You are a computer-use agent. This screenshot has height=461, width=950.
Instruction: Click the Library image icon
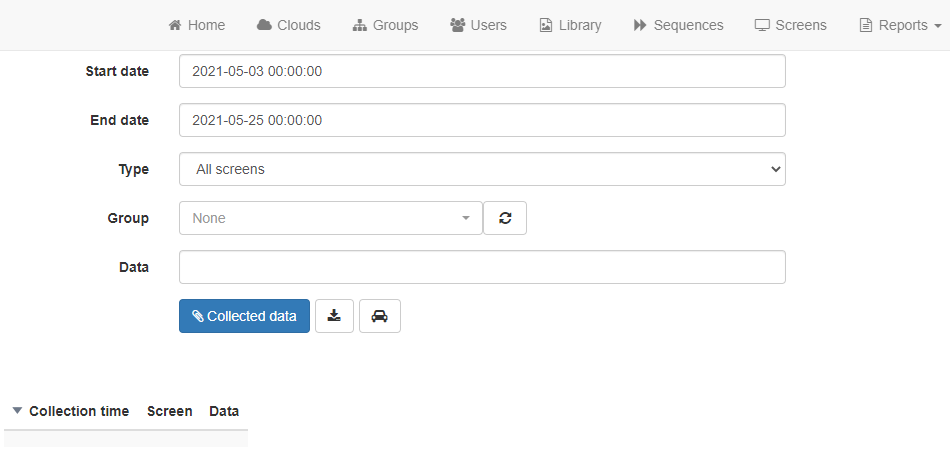click(546, 25)
